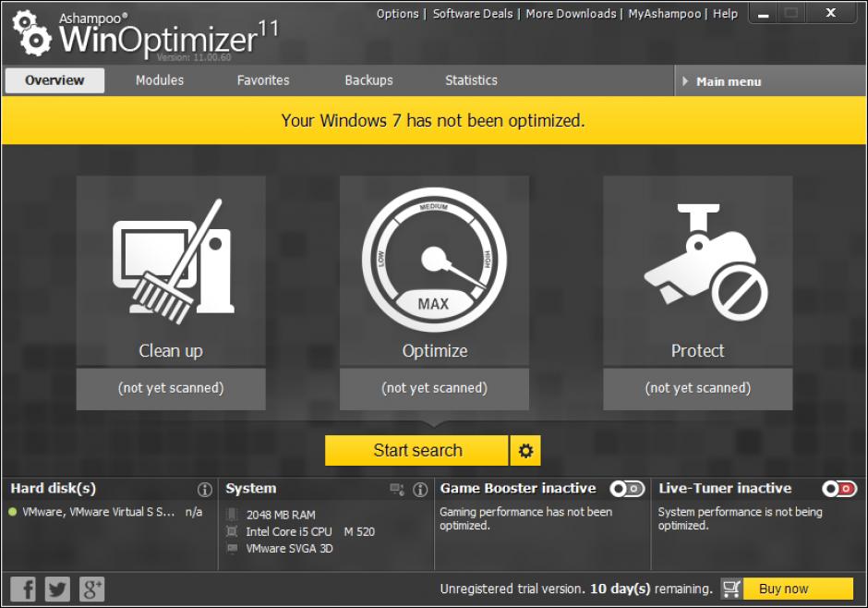Open the Help menu
Screen dimensions: 868x608
(725, 14)
